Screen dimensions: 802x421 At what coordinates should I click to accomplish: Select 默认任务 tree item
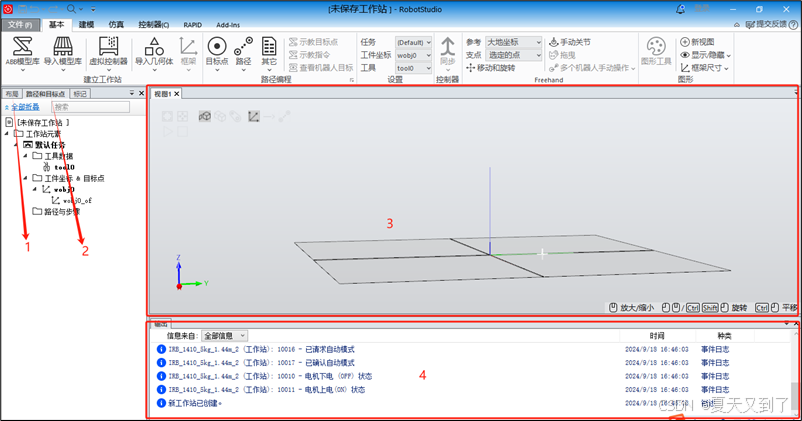pos(50,145)
